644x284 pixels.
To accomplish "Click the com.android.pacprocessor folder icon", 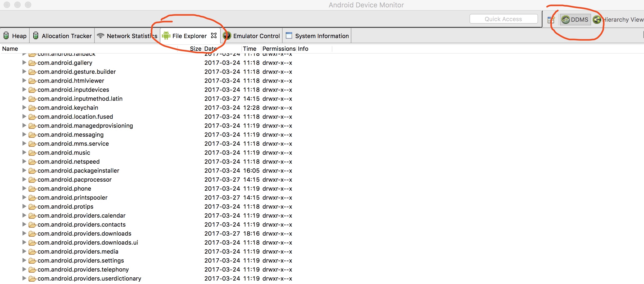I will click(x=32, y=180).
